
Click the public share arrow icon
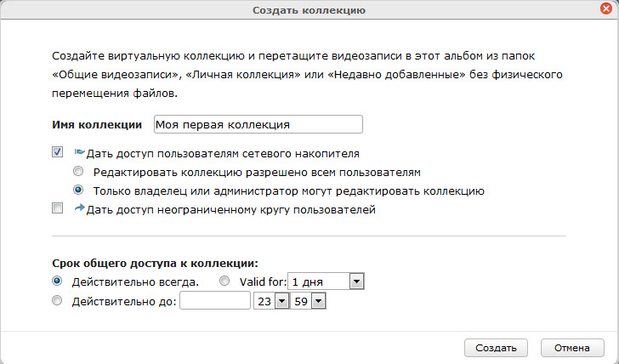79,208
